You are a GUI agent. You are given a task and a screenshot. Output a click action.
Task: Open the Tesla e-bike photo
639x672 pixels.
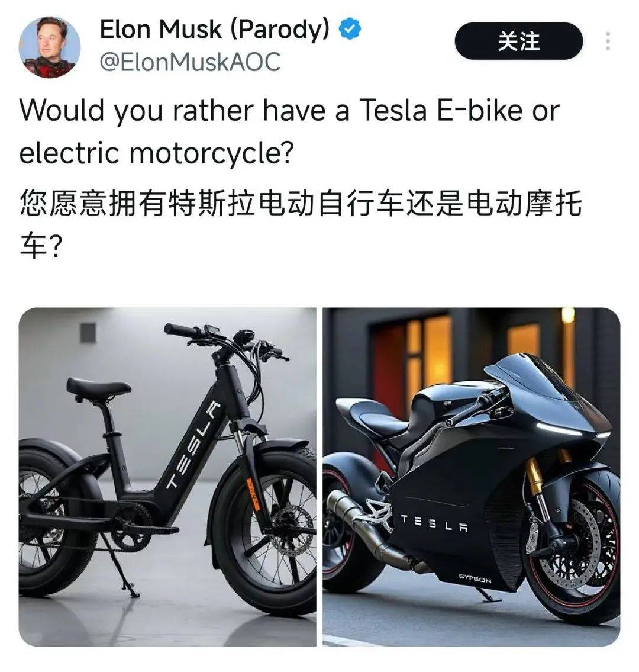tap(167, 477)
